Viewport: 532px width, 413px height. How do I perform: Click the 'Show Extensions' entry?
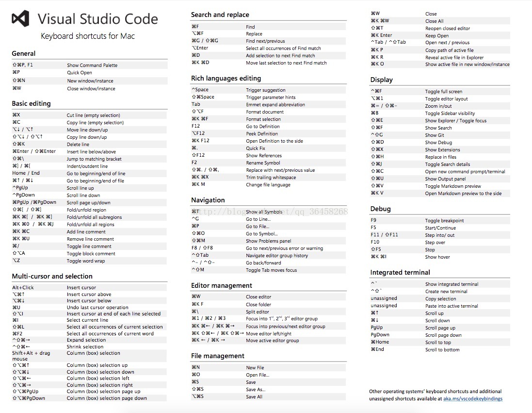coord(442,150)
